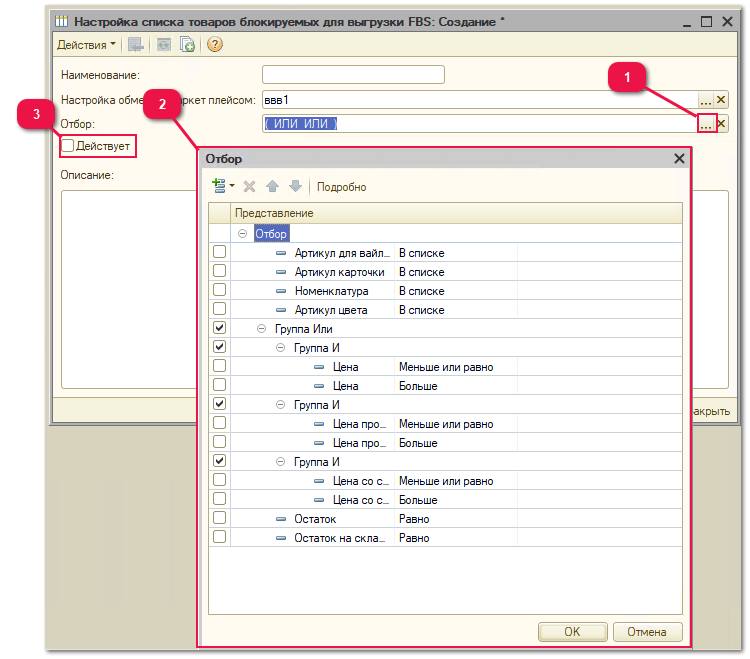
Task: Click the move down arrow icon
Action: 295,186
